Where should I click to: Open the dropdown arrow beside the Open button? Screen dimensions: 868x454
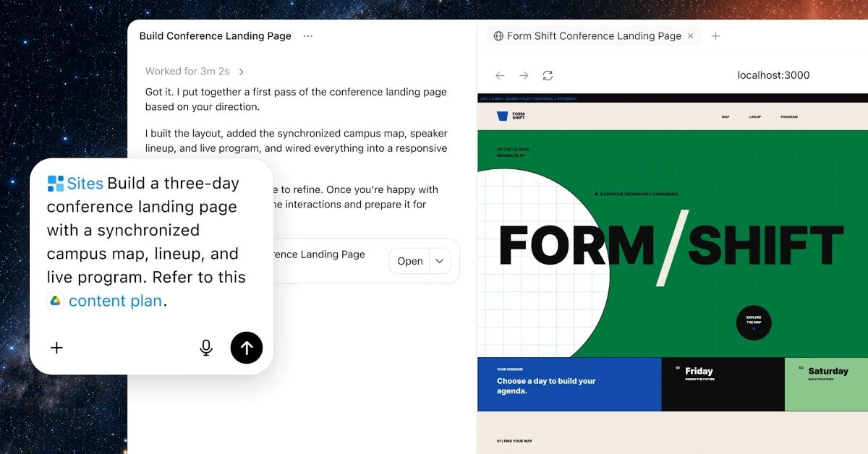pos(441,261)
